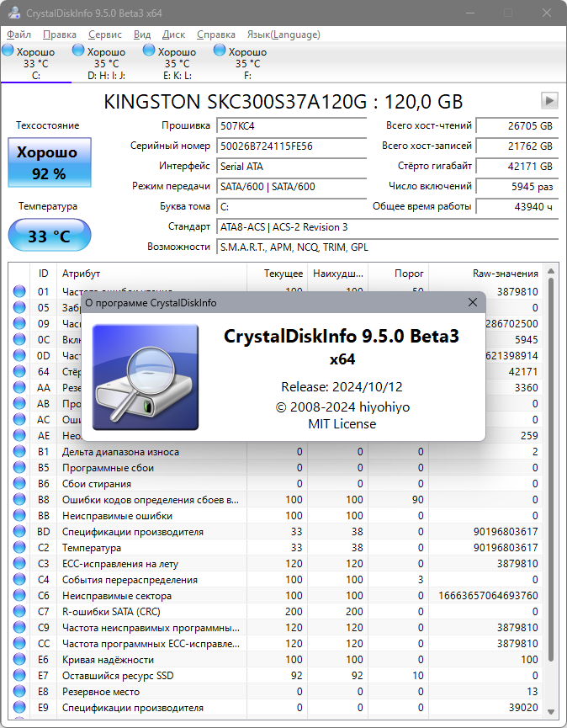Click the status circle of attribute 01
Image resolution: width=567 pixels, height=728 pixels.
(x=19, y=291)
